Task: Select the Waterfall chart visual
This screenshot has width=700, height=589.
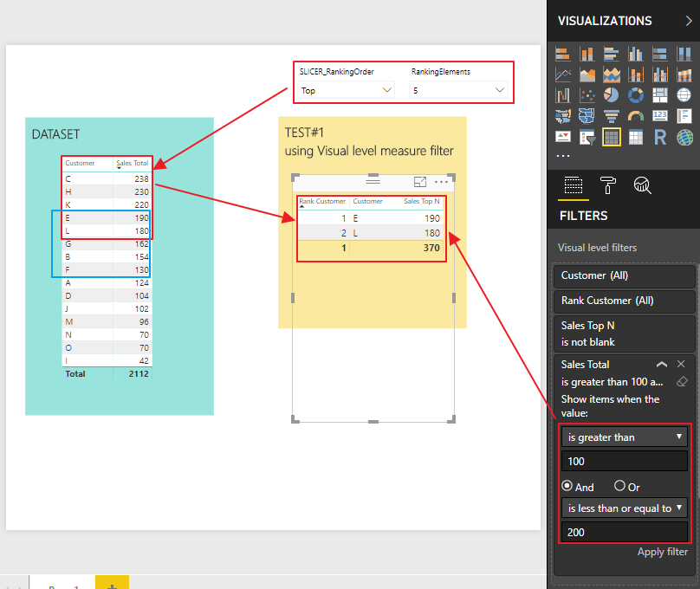Action: click(x=563, y=95)
